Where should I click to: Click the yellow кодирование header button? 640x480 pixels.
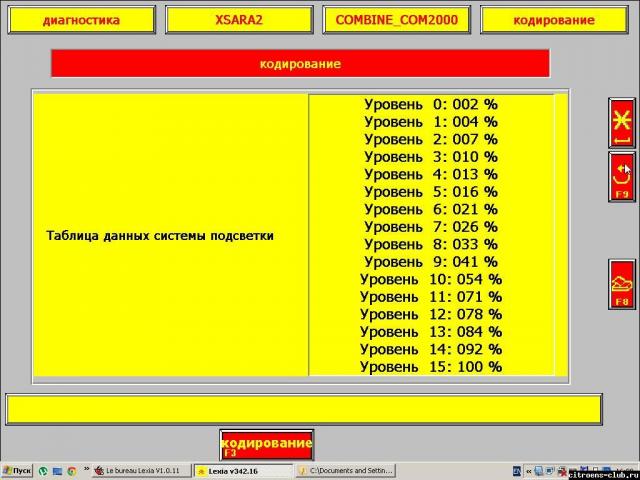(x=554, y=20)
